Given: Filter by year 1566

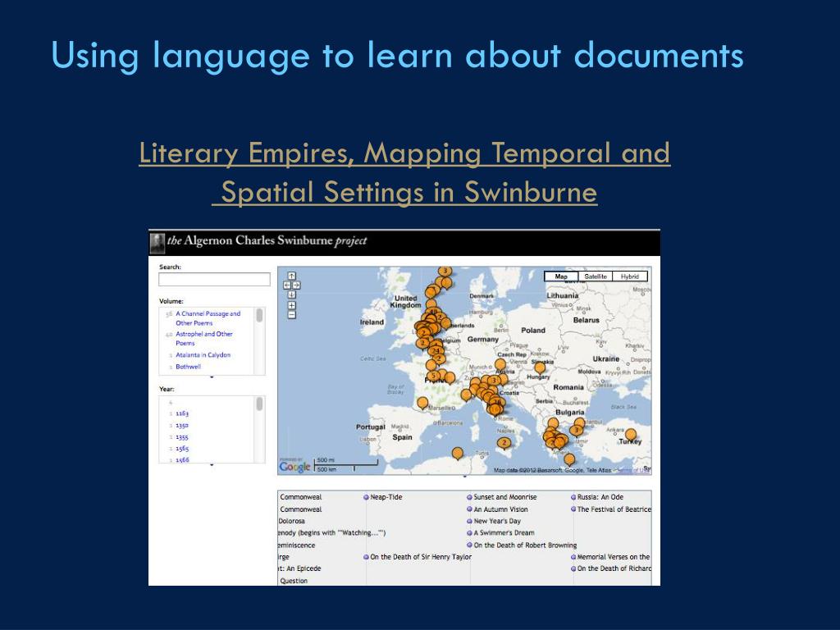Looking at the screenshot, I should [x=182, y=459].
